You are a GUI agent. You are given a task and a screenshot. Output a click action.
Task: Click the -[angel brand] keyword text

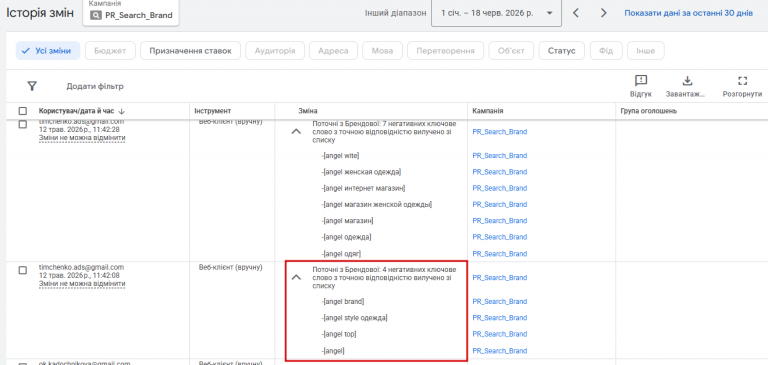pyautogui.click(x=343, y=301)
